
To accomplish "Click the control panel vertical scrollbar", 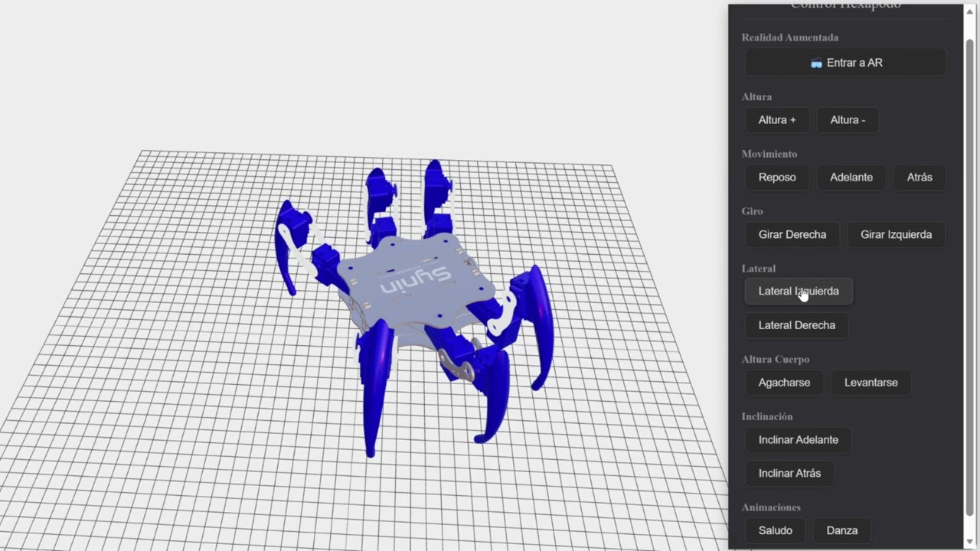I will 969,275.
